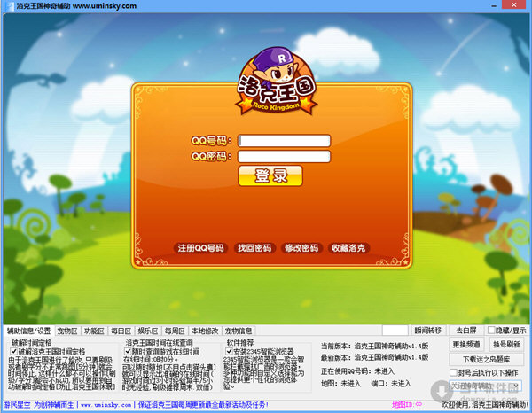Toggle the 隐藏/显示 checkbox
The height and width of the screenshot is (413, 532).
(490, 330)
